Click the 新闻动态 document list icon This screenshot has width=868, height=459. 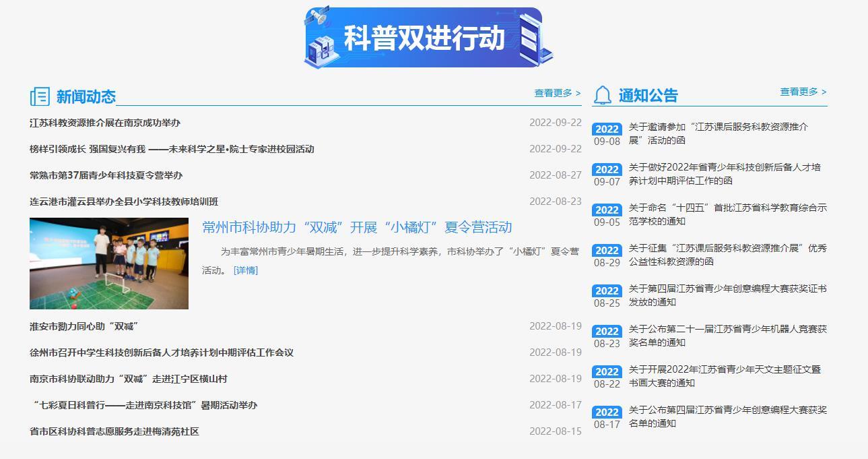tap(40, 96)
